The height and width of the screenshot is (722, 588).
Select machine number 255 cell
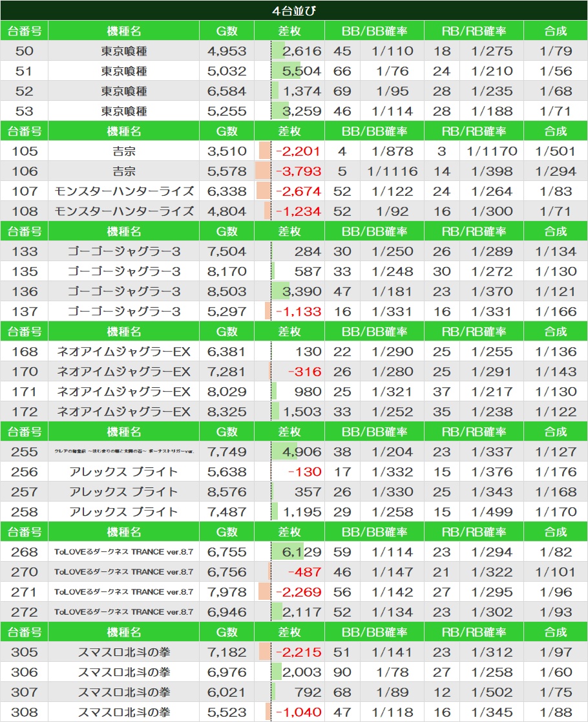[24, 452]
